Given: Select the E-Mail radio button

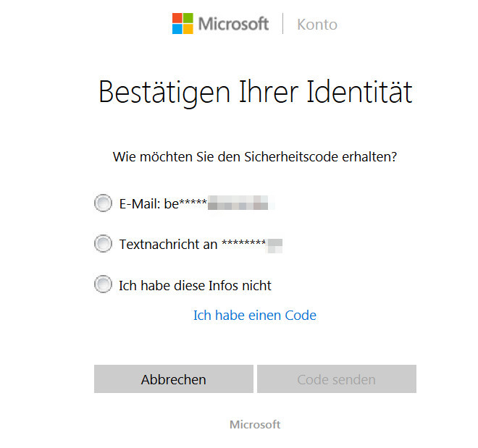Looking at the screenshot, I should tap(103, 203).
